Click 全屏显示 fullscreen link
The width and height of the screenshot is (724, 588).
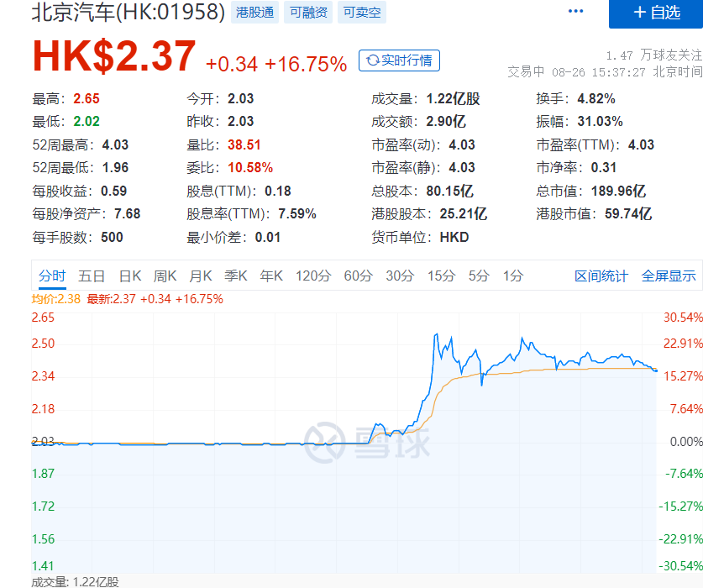668,276
